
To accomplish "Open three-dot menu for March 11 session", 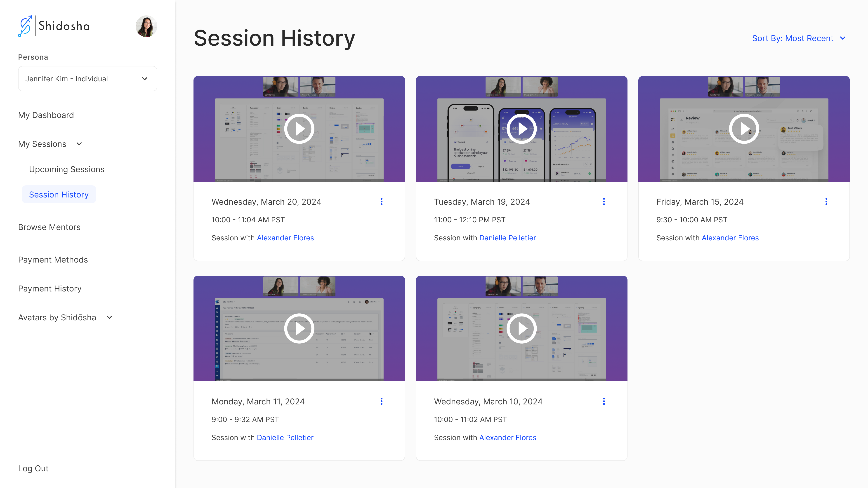I will (381, 401).
